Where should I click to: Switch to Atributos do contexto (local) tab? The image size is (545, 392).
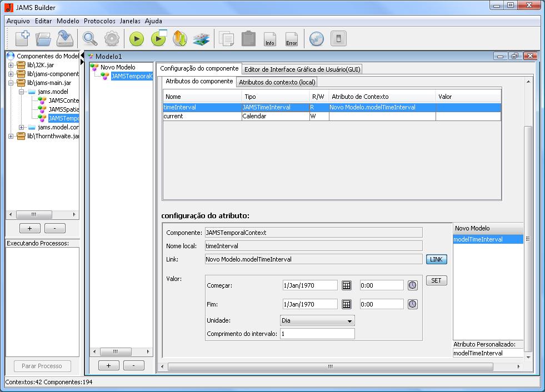click(277, 82)
